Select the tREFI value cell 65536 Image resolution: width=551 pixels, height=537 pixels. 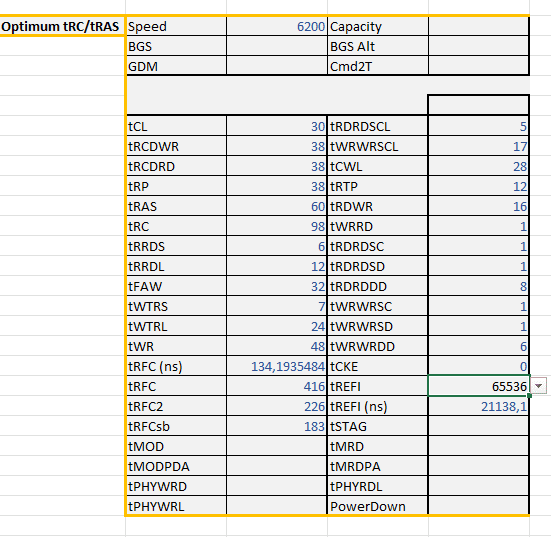(479, 386)
